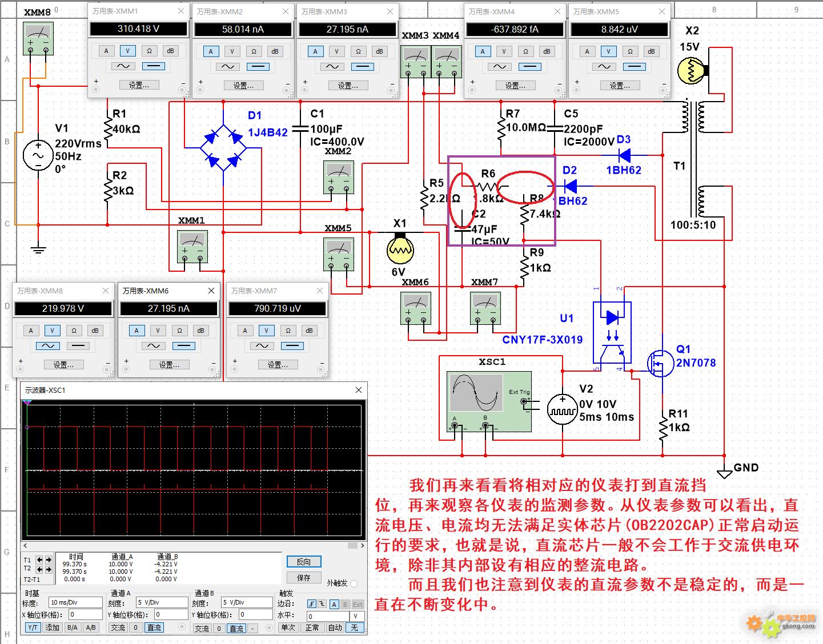
Task: Set XMM2 multimeter to voltage mode V
Action: tap(232, 51)
